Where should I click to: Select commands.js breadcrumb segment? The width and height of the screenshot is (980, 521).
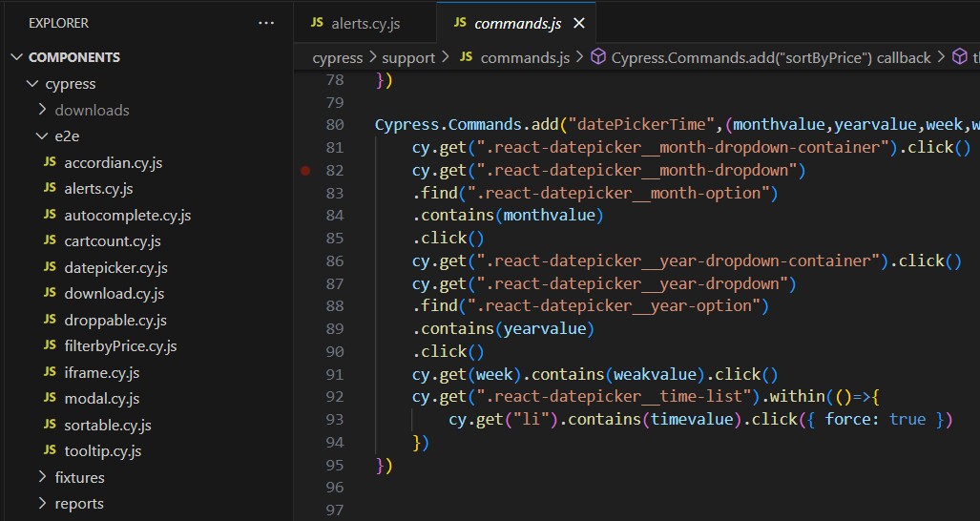tap(525, 58)
